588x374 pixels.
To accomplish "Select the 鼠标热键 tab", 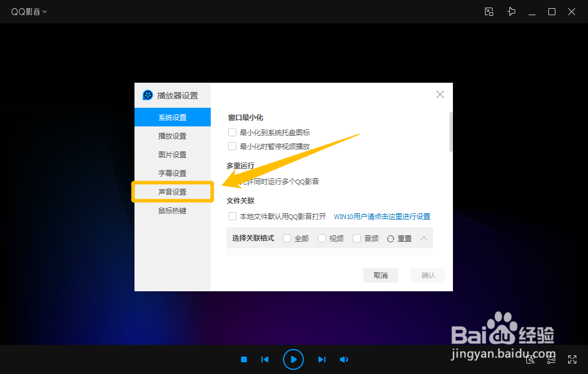I will (x=172, y=210).
